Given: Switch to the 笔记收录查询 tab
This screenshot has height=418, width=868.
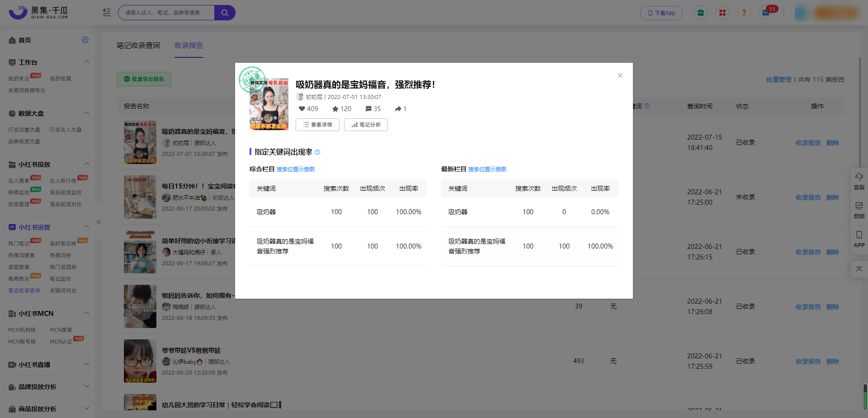Looking at the screenshot, I should (x=138, y=45).
